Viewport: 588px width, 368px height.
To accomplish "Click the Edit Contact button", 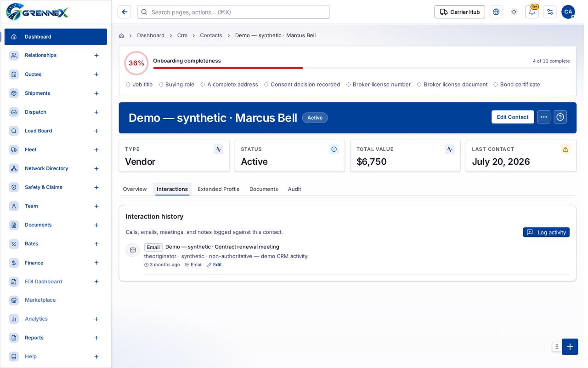I will [513, 117].
